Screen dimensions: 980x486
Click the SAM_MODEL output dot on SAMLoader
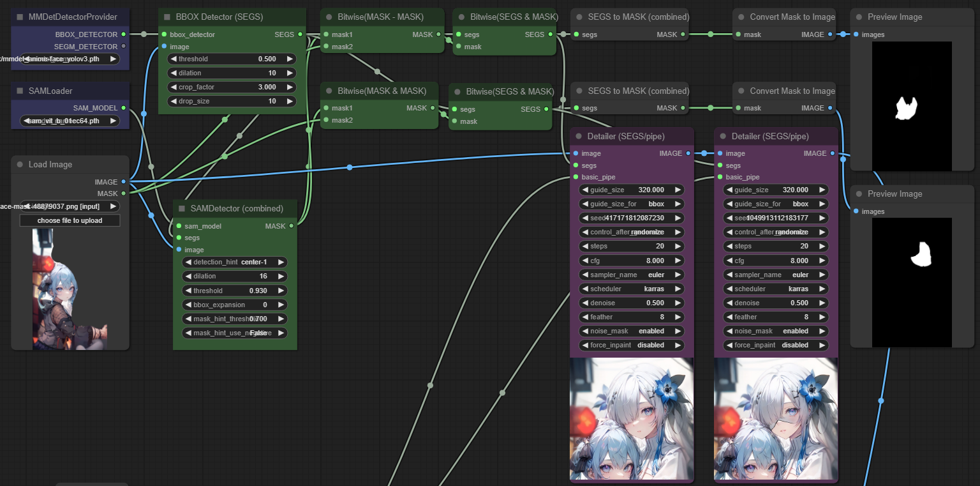125,108
